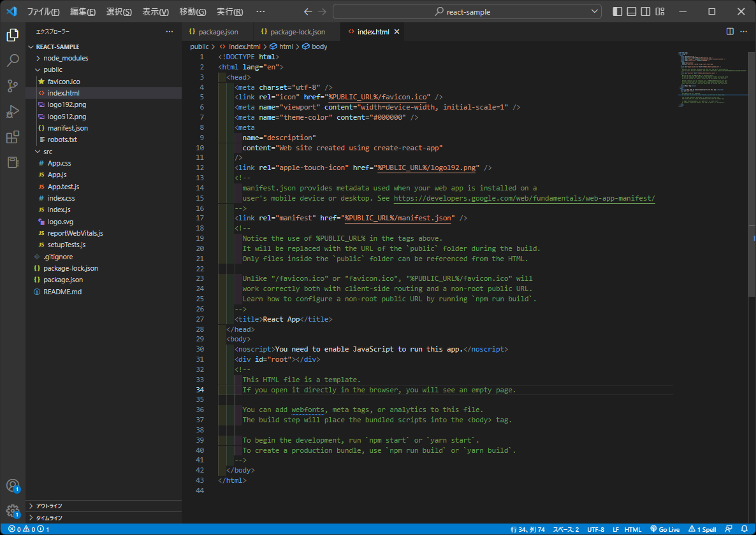756x535 pixels.
Task: Toggle the secondary sidebar layout icon
Action: coord(646,11)
